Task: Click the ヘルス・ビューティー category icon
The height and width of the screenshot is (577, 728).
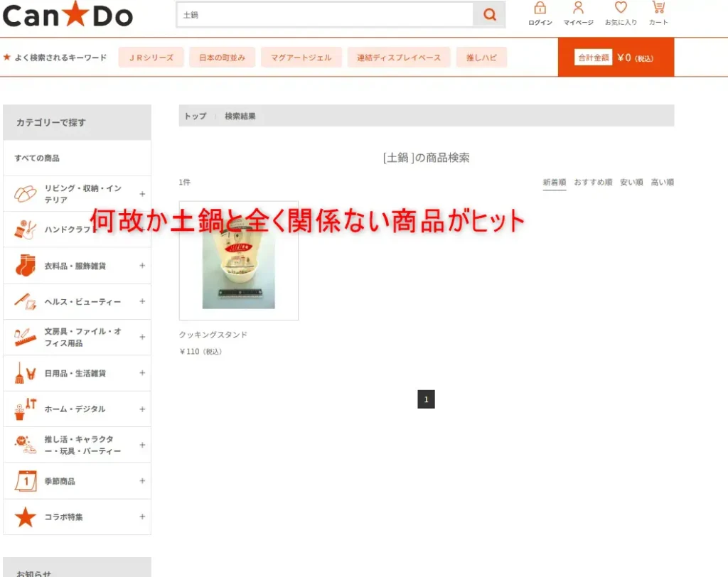Action: [26, 301]
